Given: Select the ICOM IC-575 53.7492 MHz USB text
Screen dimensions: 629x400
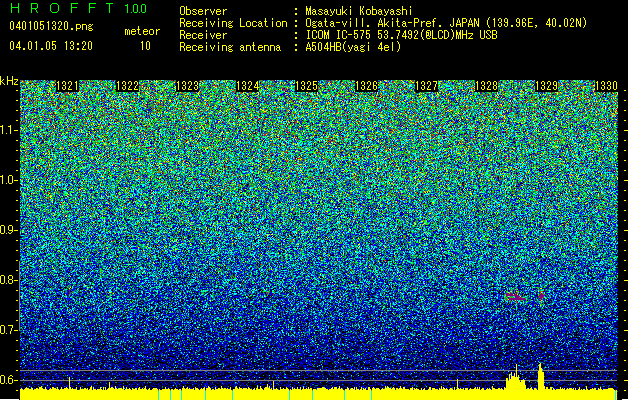Looking at the screenshot, I should point(401,35).
